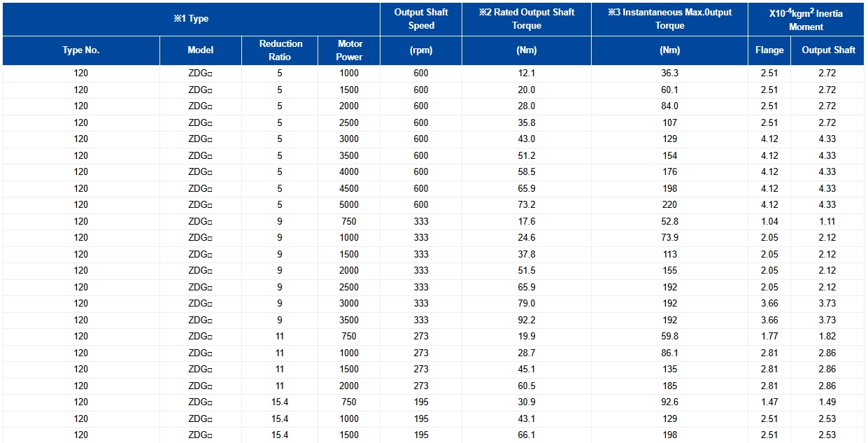This screenshot has height=443, width=868.
Task: Click the ※1 Type header cell
Action: tap(191, 19)
